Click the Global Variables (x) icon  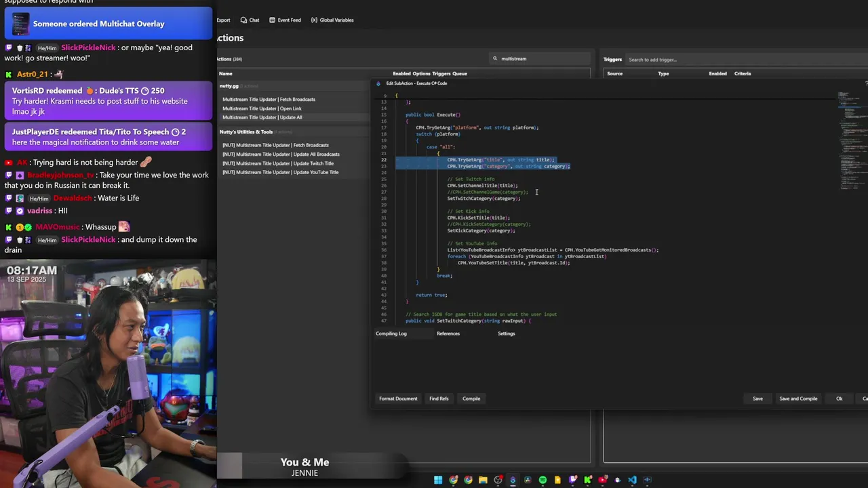click(x=314, y=20)
